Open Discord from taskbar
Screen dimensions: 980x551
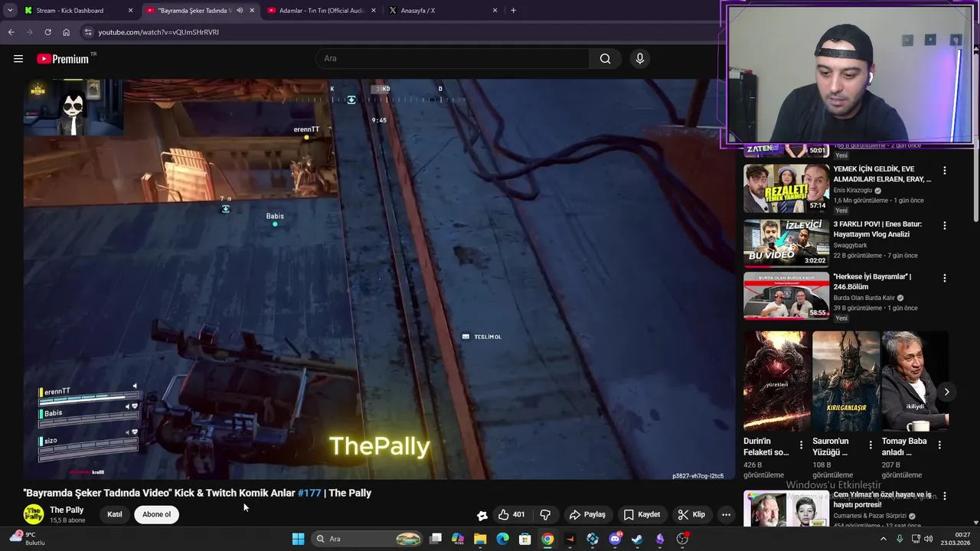tap(615, 539)
